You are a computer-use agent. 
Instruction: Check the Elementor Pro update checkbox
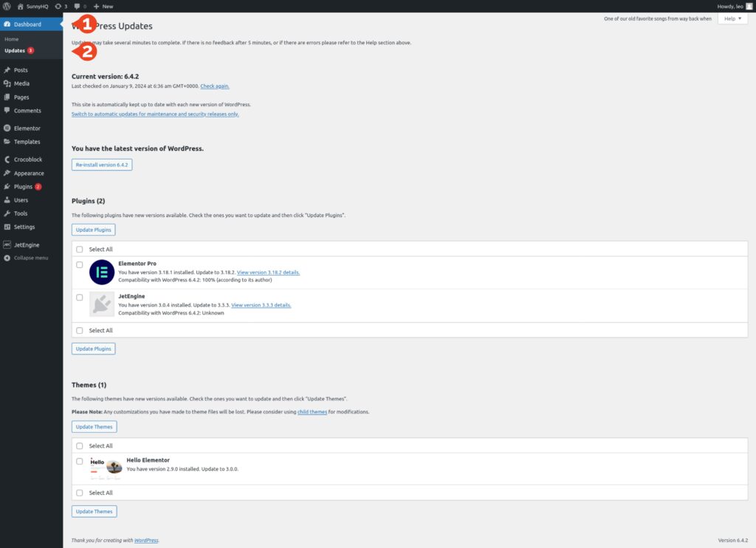[x=80, y=264]
